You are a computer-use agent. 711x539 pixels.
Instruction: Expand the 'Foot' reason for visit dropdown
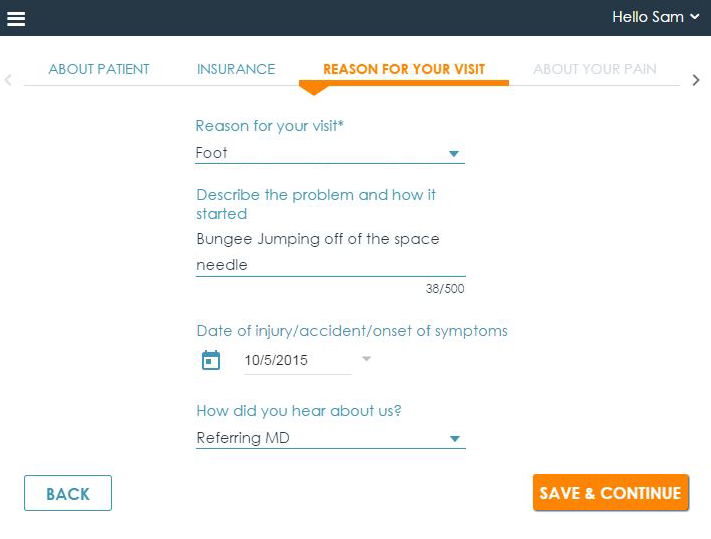(x=453, y=154)
